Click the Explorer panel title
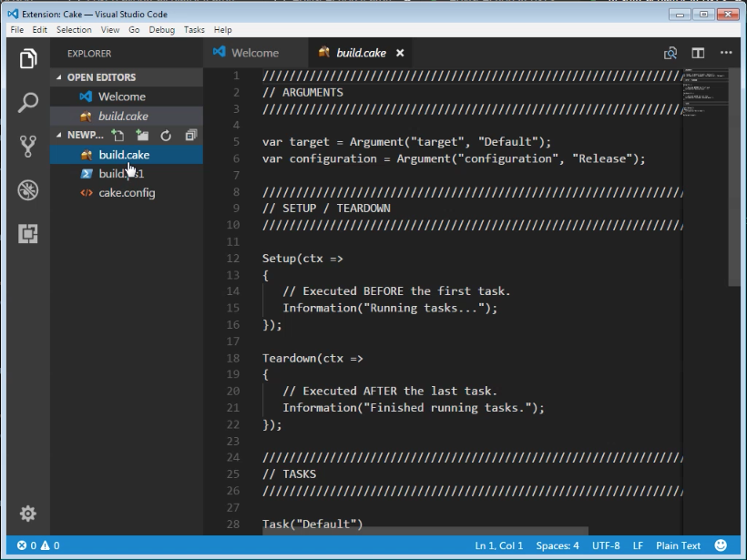The image size is (747, 560). point(89,54)
